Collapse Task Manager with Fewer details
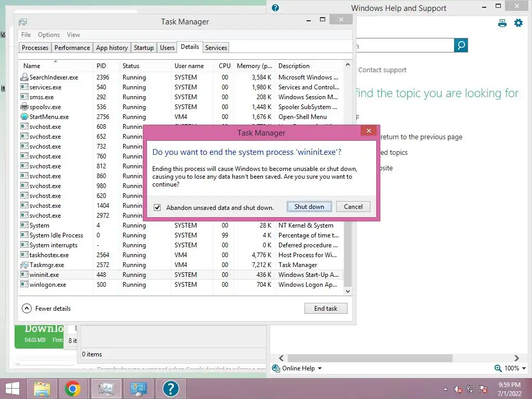 pos(46,309)
